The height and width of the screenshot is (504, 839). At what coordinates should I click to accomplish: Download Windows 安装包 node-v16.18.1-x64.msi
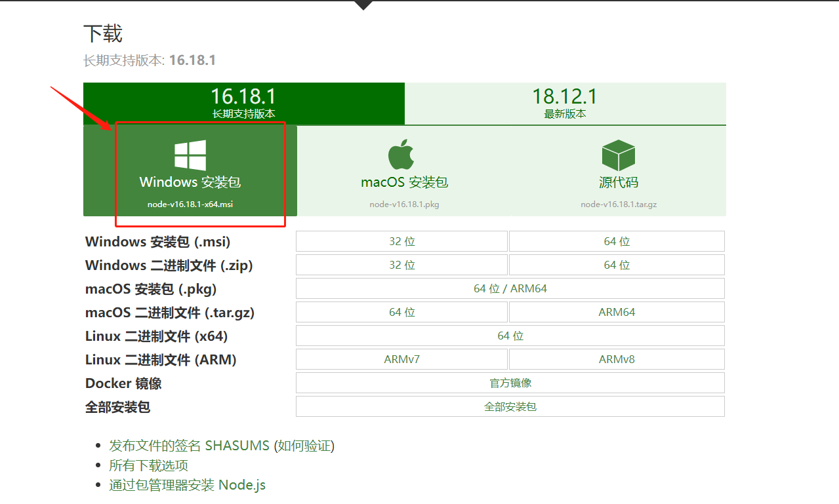click(190, 170)
